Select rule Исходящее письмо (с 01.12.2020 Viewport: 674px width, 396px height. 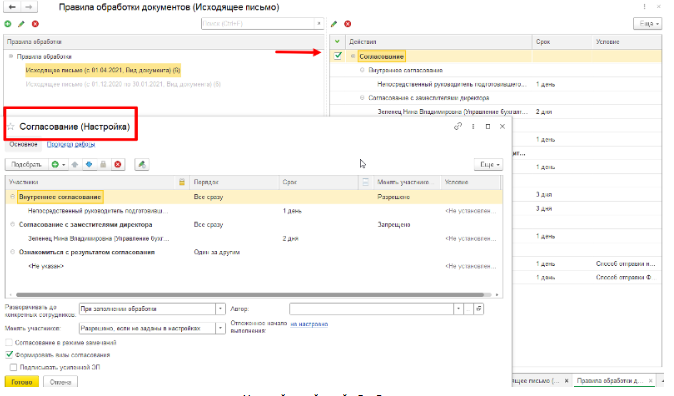123,84
